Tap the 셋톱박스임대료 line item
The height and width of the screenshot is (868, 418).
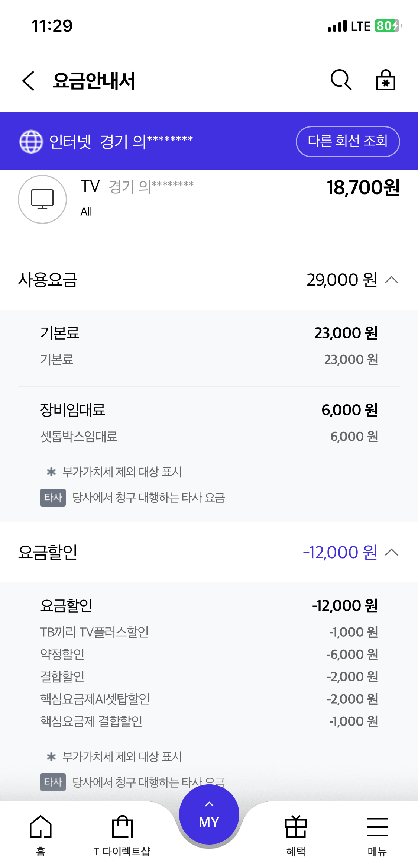[x=79, y=436]
